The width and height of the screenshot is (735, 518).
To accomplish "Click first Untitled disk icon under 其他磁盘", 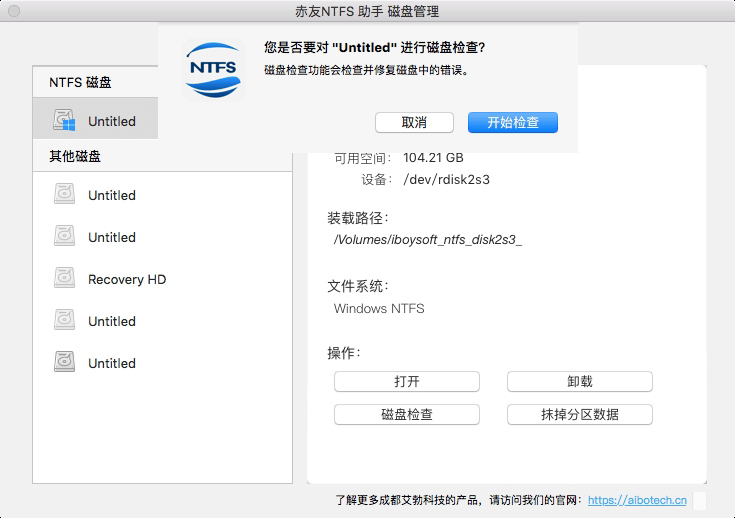I will pos(64,194).
